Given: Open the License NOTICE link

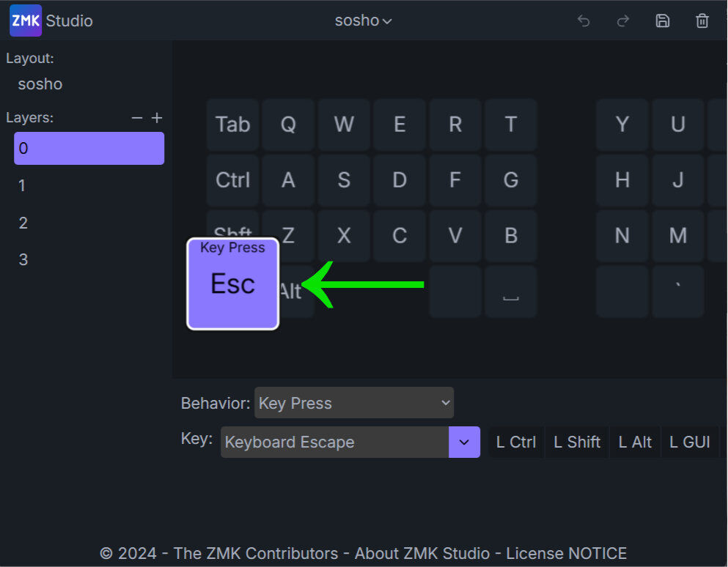Looking at the screenshot, I should (x=566, y=553).
